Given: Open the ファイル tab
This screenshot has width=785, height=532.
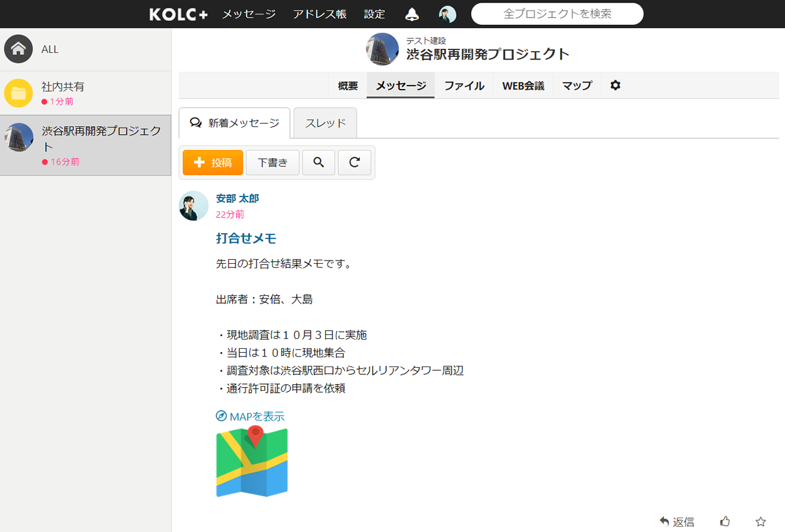Looking at the screenshot, I should pos(464,86).
